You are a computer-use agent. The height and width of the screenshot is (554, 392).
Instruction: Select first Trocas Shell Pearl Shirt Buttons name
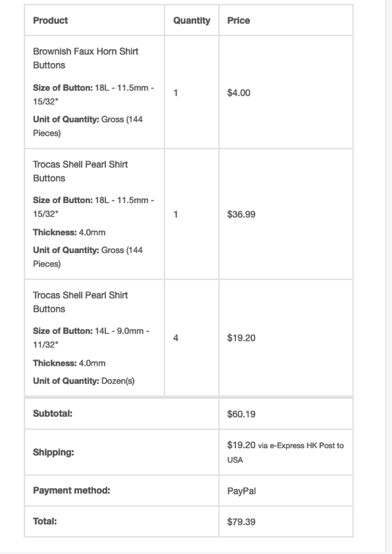80,171
